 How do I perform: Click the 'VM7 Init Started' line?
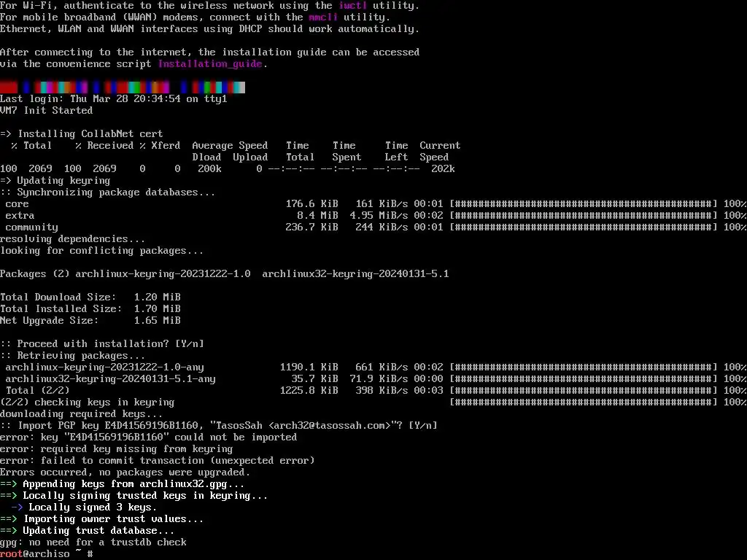point(46,111)
